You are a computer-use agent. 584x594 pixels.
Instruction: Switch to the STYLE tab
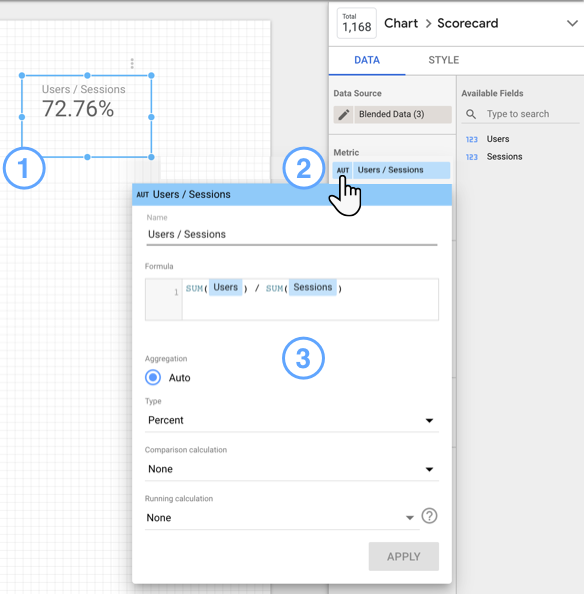[443, 60]
